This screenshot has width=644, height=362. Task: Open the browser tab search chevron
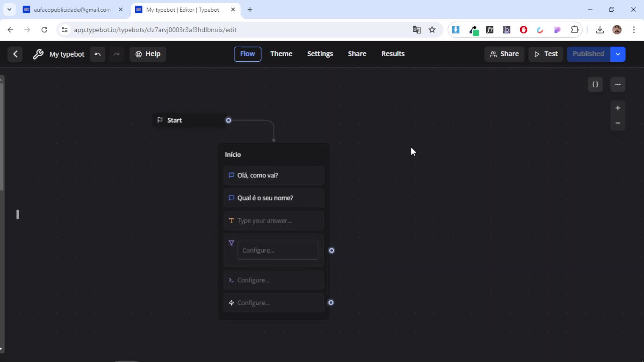(9, 9)
